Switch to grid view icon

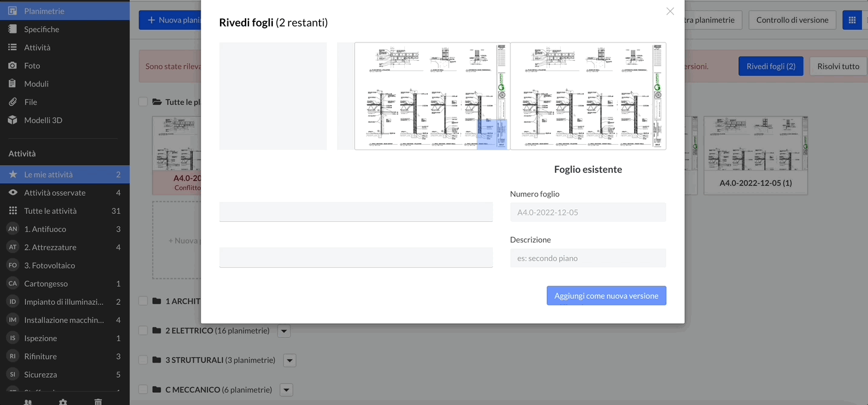852,20
